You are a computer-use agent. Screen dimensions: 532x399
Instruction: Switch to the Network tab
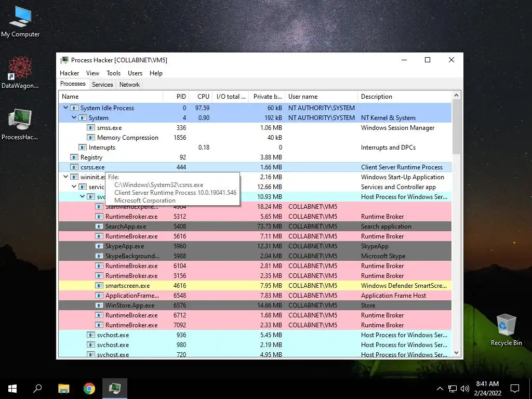tap(129, 85)
